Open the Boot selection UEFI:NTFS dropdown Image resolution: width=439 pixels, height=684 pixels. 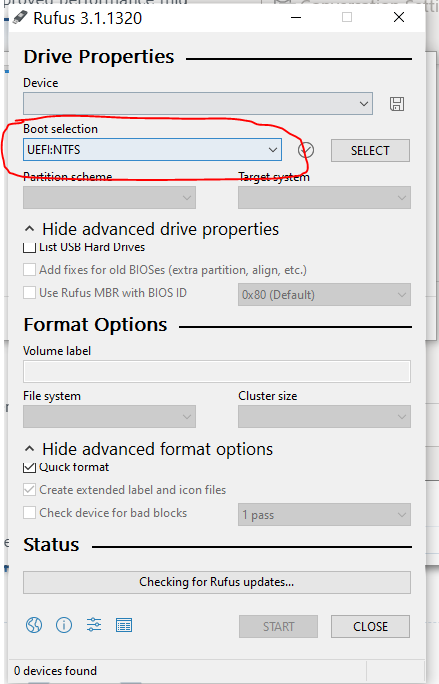[152, 150]
